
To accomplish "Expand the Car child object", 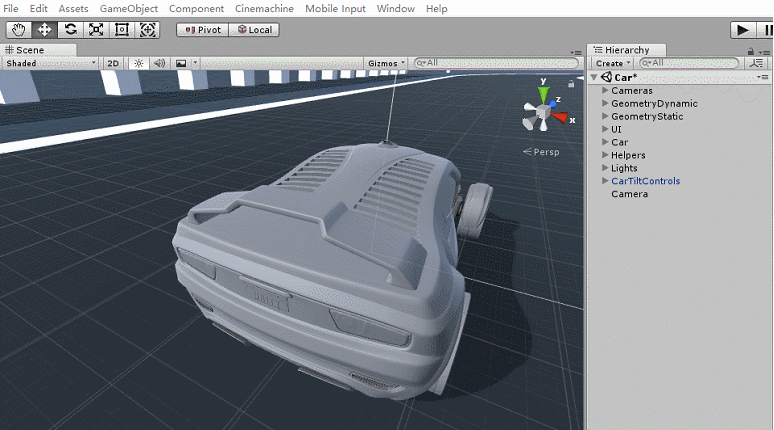I will 605,142.
